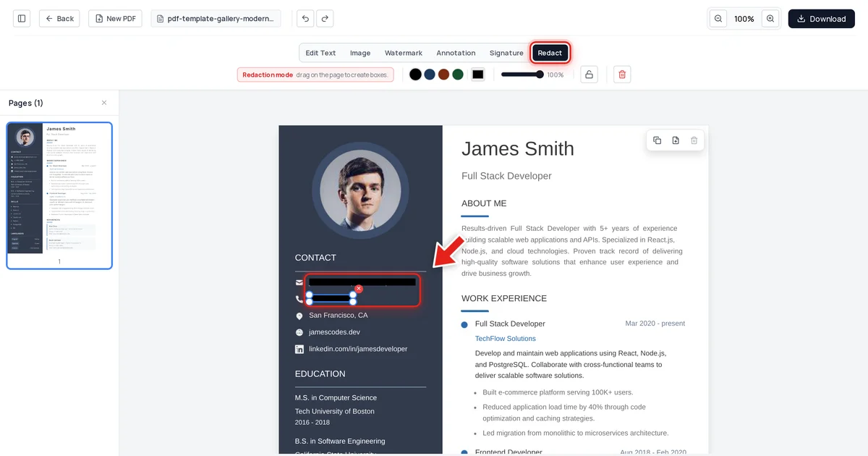Viewport: 868px width, 456px height.
Task: Zoom out of the page
Action: tap(718, 19)
